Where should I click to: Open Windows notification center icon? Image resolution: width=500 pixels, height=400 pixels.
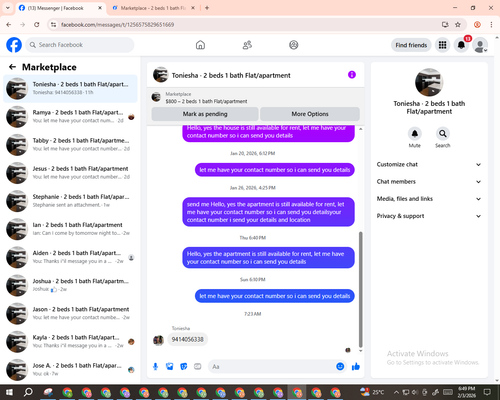coord(488,392)
